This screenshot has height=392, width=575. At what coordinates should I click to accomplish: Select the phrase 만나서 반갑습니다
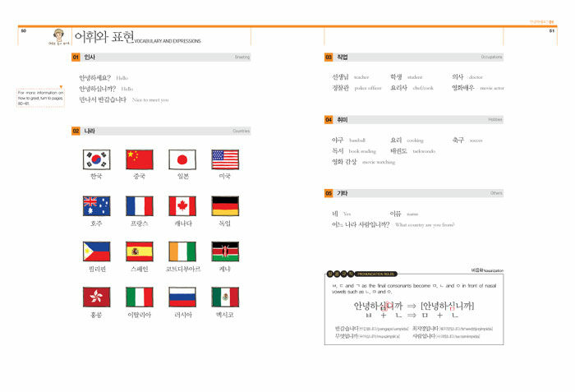pos(103,99)
